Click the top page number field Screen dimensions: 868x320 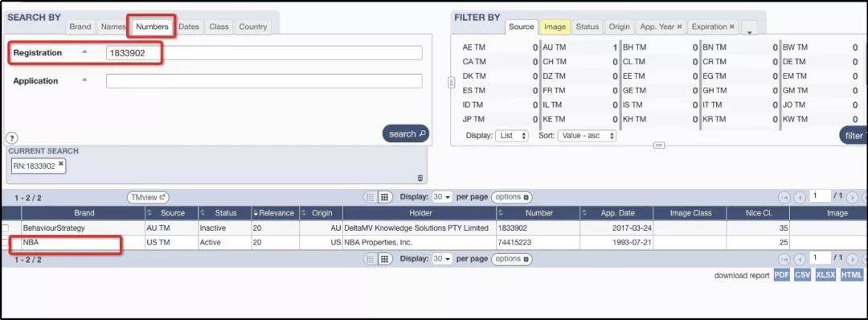click(x=821, y=196)
